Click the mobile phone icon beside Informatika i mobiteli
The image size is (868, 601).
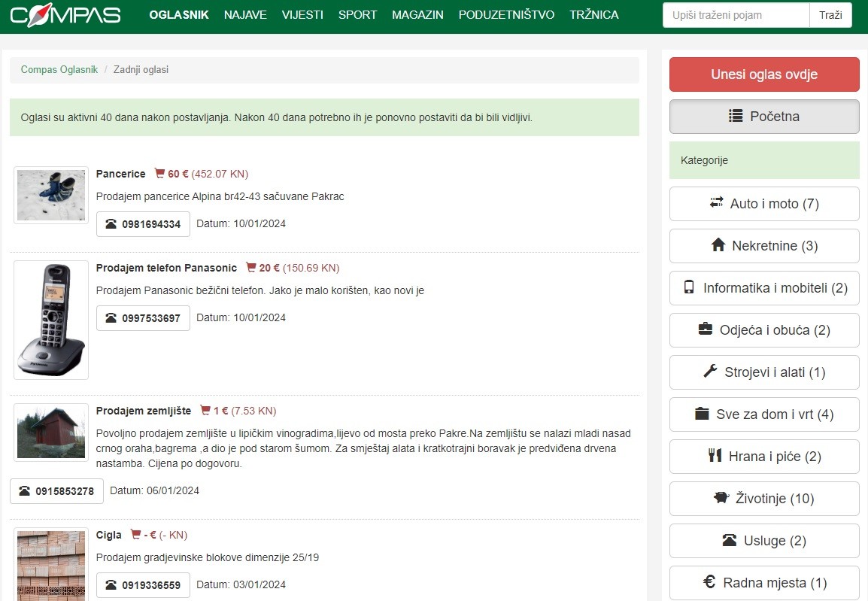coord(689,287)
